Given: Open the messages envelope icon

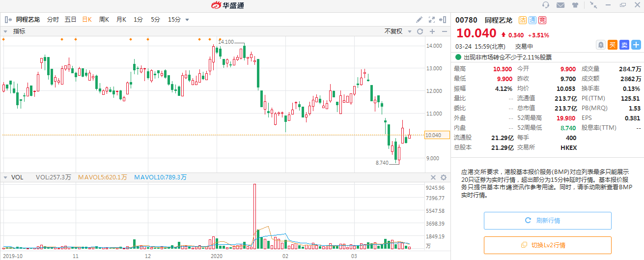Looking at the screenshot, I should pos(560,5).
